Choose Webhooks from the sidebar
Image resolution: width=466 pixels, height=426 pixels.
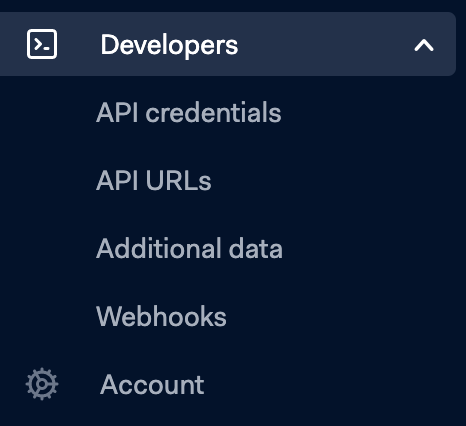coord(161,316)
